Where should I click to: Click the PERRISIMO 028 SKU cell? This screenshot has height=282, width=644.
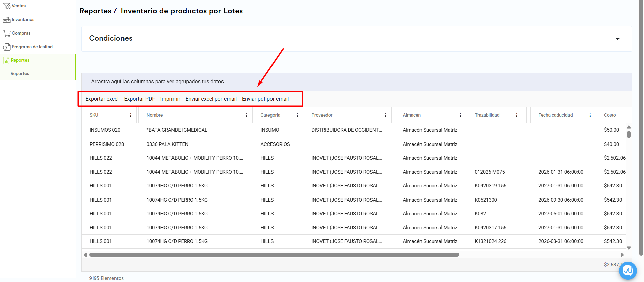pyautogui.click(x=107, y=144)
